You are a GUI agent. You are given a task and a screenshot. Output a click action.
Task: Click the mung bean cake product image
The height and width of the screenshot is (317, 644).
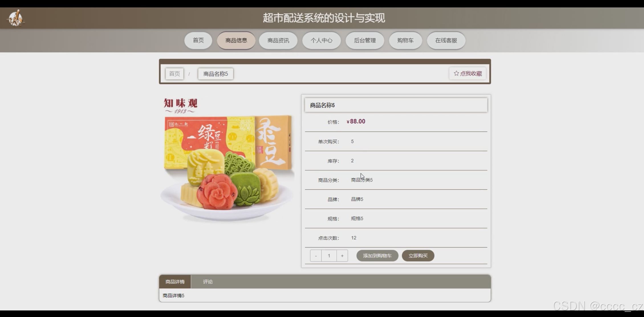tap(227, 159)
